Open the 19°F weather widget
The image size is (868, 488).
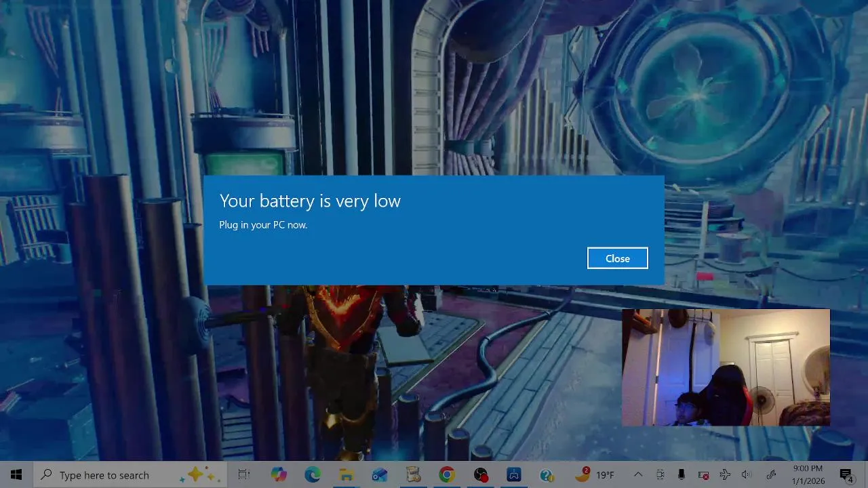pyautogui.click(x=594, y=474)
